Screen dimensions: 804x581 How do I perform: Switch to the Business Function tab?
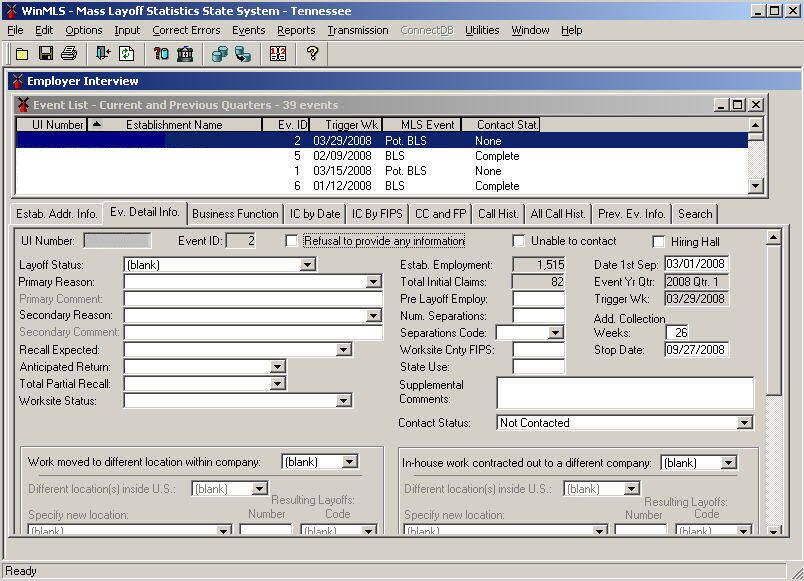235,214
